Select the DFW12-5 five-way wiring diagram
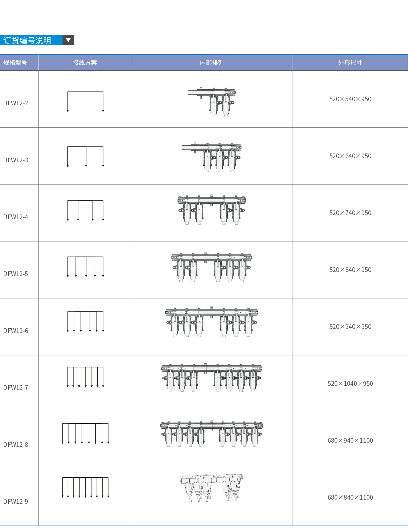This screenshot has height=532, width=408. point(85,267)
